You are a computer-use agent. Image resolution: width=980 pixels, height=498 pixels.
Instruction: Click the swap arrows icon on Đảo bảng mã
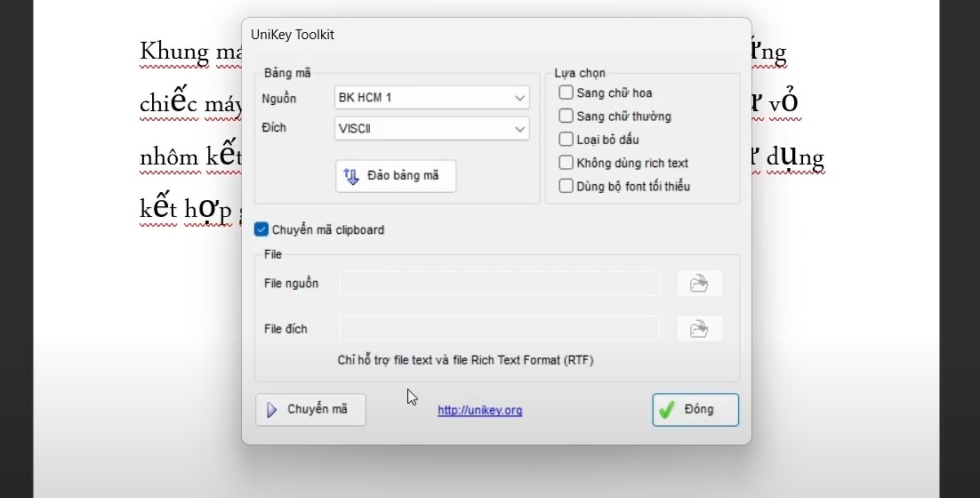coord(351,176)
